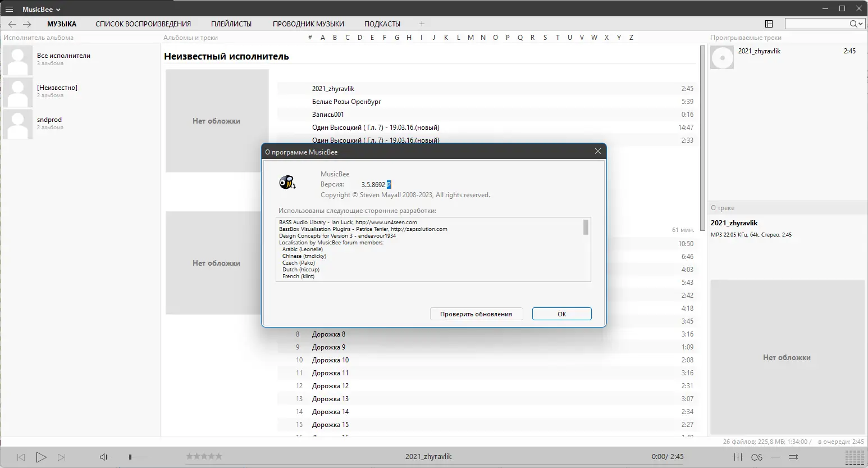This screenshot has height=468, width=868.
Task: Click the Исполнитель альбома column header
Action: coord(39,38)
